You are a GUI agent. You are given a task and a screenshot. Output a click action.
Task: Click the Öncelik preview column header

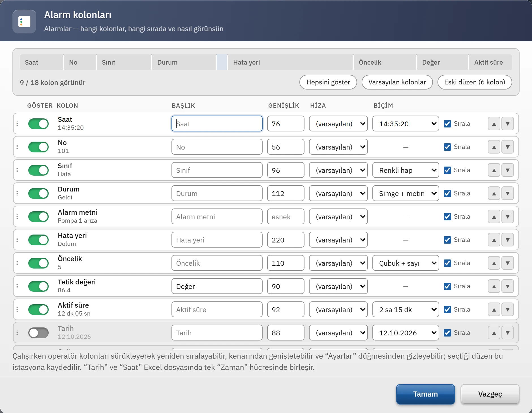tap(385, 62)
